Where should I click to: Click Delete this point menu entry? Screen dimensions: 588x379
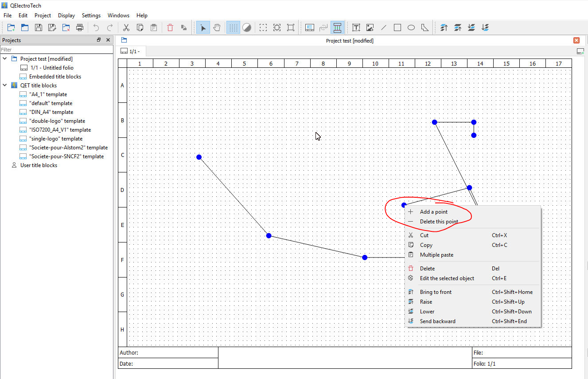439,222
